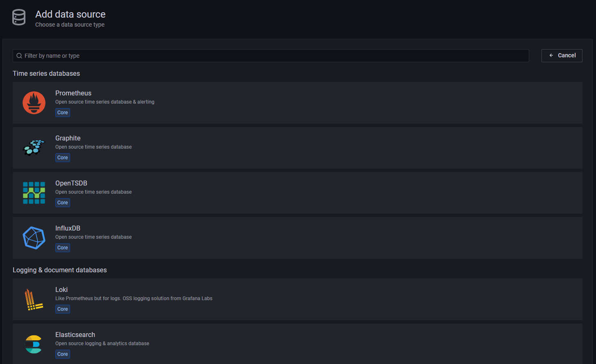Click the OpenTSDB grid logo icon

coord(34,193)
